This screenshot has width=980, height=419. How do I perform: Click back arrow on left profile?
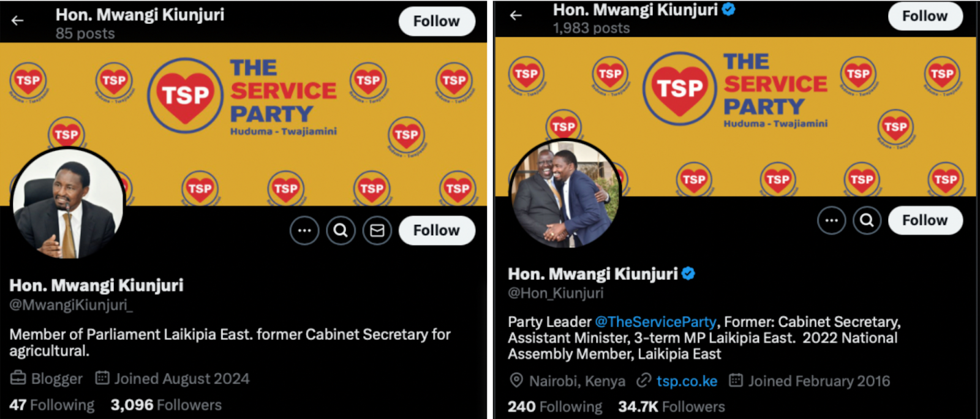click(x=18, y=21)
